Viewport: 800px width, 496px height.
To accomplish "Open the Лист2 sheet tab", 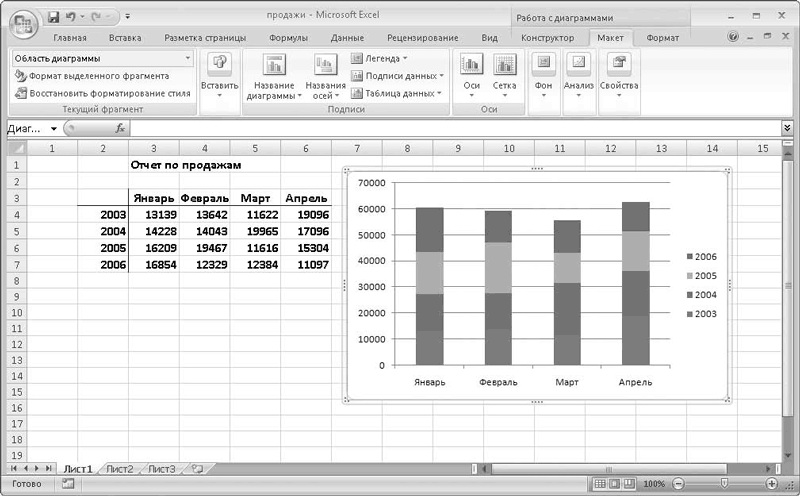I will coord(120,468).
